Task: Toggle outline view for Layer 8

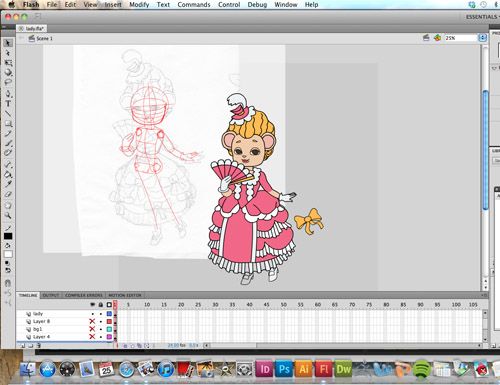Action: coord(109,321)
